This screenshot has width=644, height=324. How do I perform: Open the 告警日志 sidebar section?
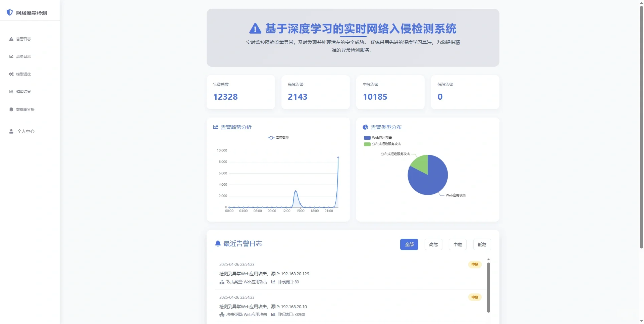click(x=11, y=39)
